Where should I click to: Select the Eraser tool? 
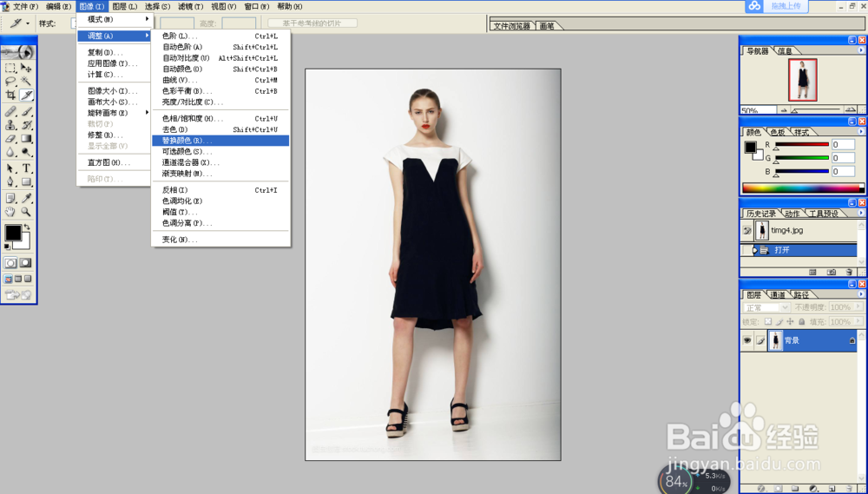(x=10, y=138)
